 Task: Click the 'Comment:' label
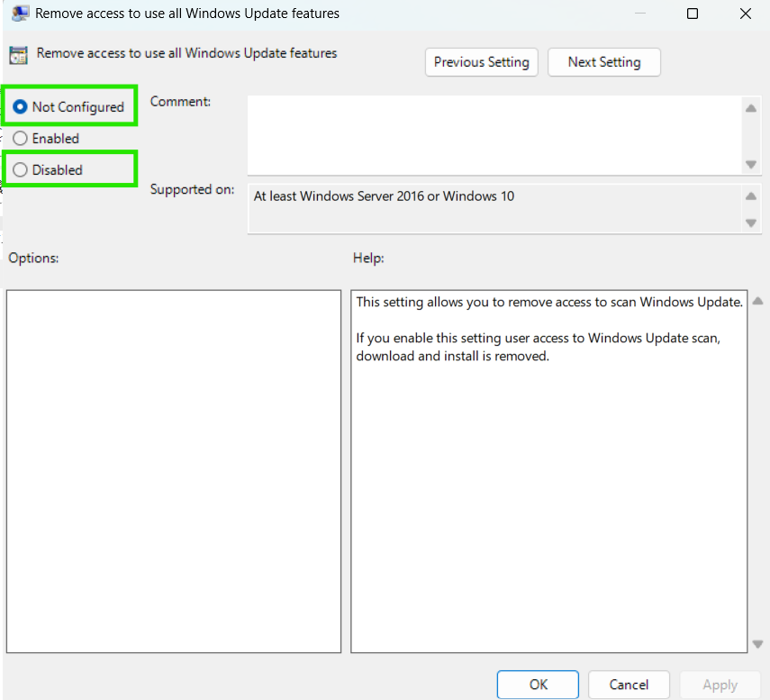click(180, 102)
